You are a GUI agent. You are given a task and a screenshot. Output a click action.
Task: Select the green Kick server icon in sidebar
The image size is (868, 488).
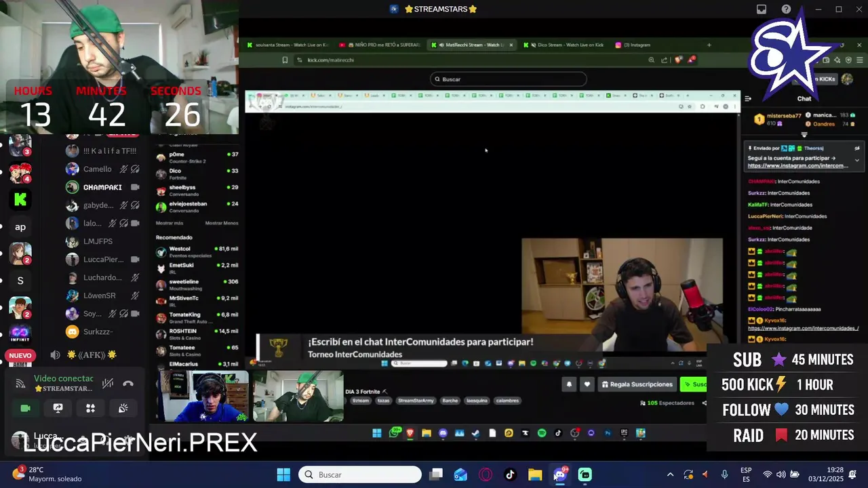point(20,199)
